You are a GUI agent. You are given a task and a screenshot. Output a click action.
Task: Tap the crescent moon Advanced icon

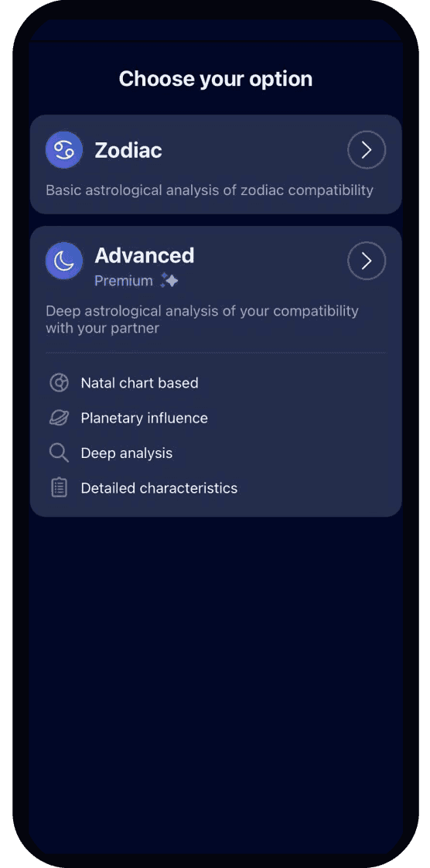(64, 261)
